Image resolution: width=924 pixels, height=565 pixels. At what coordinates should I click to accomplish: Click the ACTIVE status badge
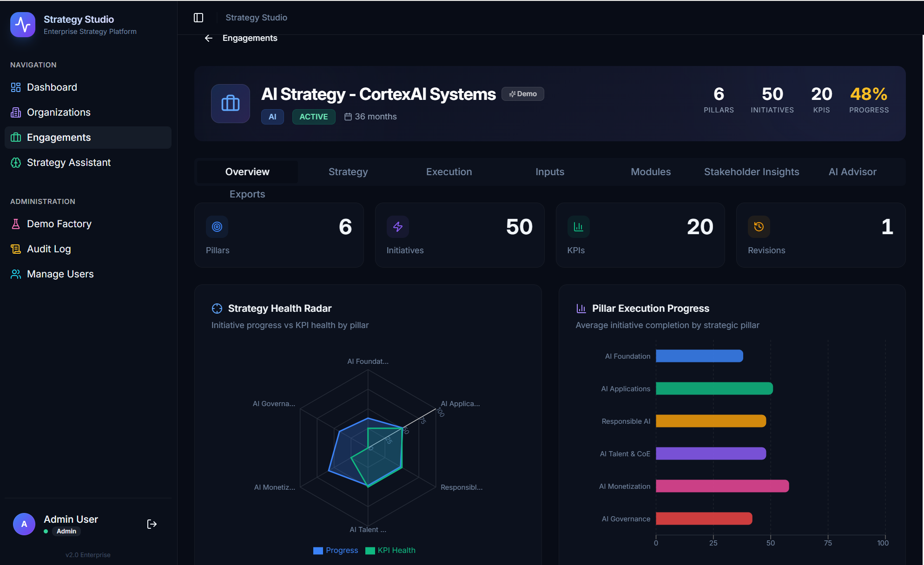313,117
